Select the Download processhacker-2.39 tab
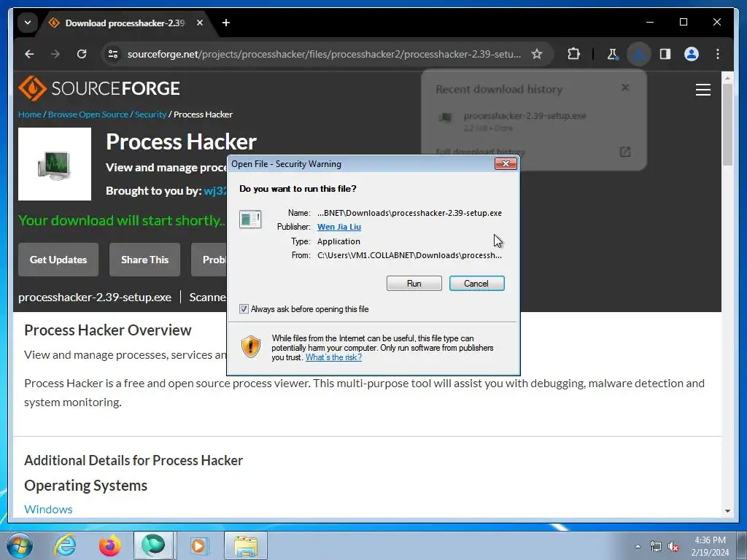 [x=125, y=23]
